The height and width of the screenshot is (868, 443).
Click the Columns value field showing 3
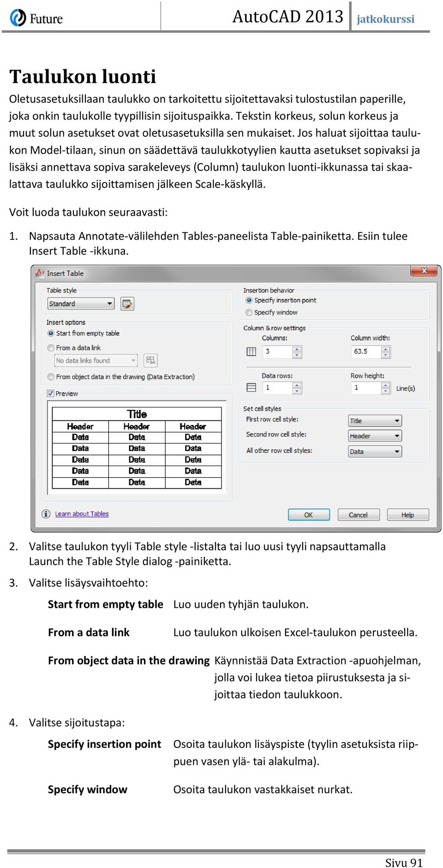point(277,352)
